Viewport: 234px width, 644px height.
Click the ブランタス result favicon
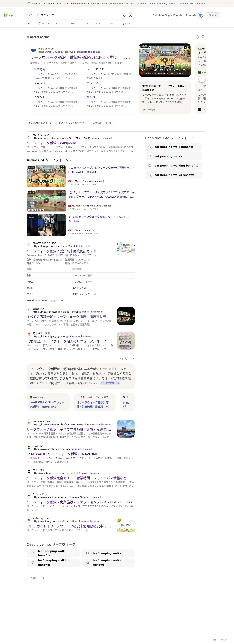click(29, 471)
